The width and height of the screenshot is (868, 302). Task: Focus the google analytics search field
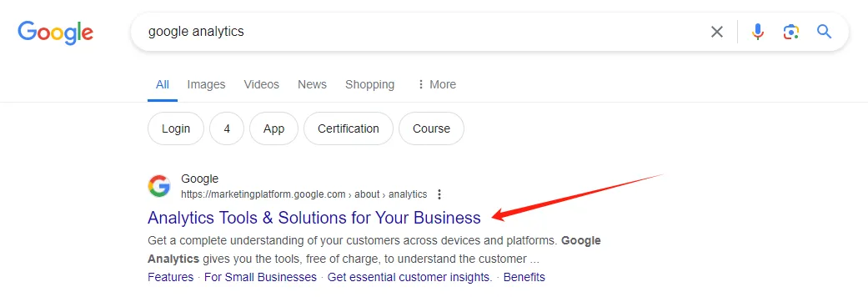pyautogui.click(x=421, y=32)
